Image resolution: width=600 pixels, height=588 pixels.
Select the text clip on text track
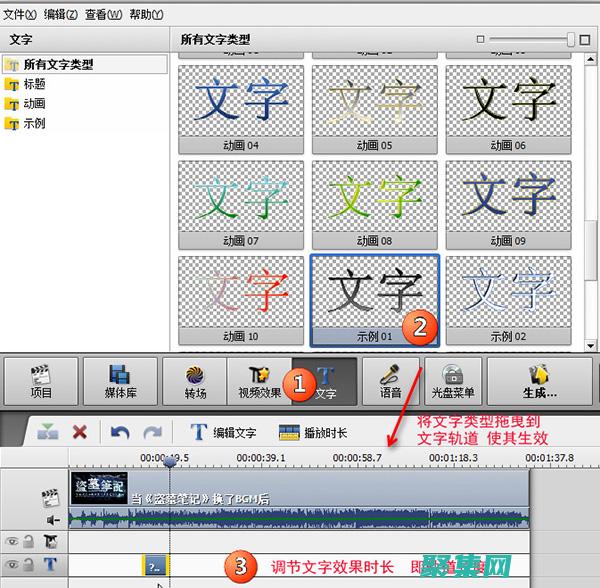click(156, 566)
